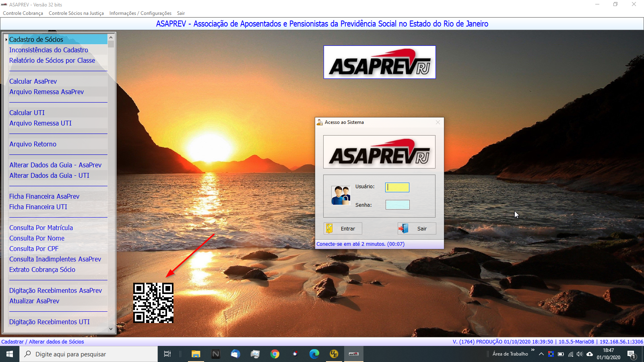Open File Explorer from the taskbar
Image resolution: width=644 pixels, height=362 pixels.
click(196, 354)
